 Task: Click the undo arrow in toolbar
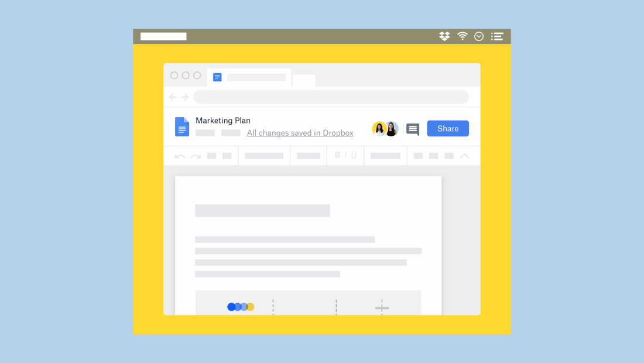point(180,156)
